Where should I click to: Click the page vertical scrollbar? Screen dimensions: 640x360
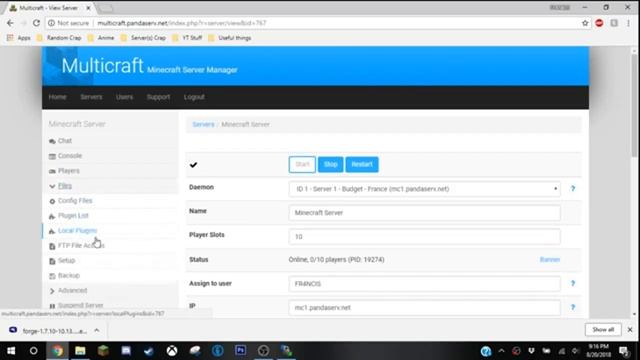[x=634, y=105]
